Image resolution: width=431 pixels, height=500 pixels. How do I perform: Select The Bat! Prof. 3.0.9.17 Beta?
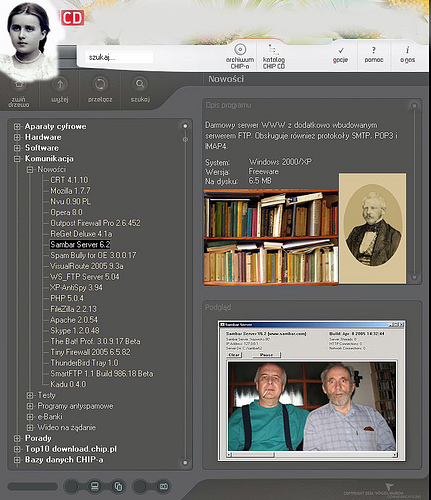(95, 341)
